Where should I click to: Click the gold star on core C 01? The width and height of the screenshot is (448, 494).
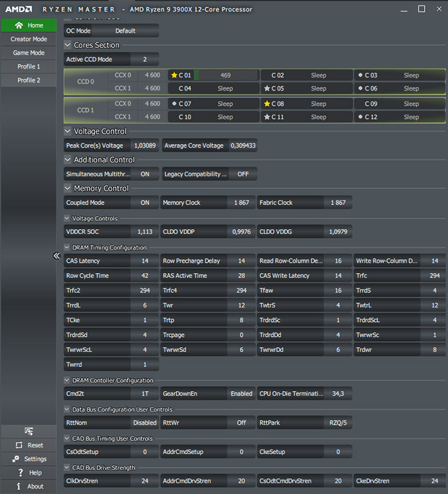point(174,75)
